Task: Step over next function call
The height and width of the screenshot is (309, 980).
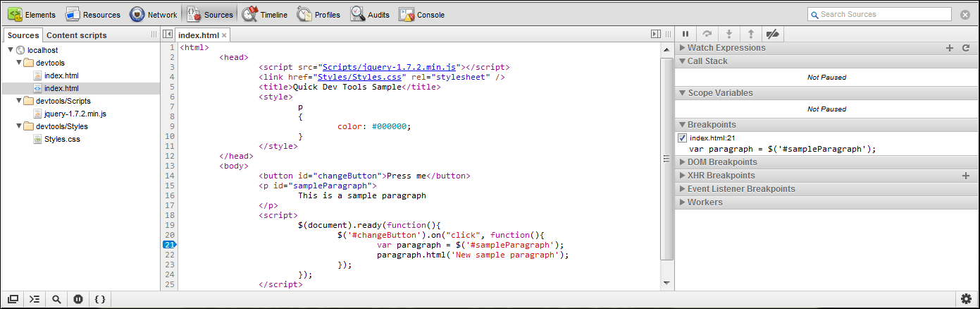Action: [x=707, y=34]
